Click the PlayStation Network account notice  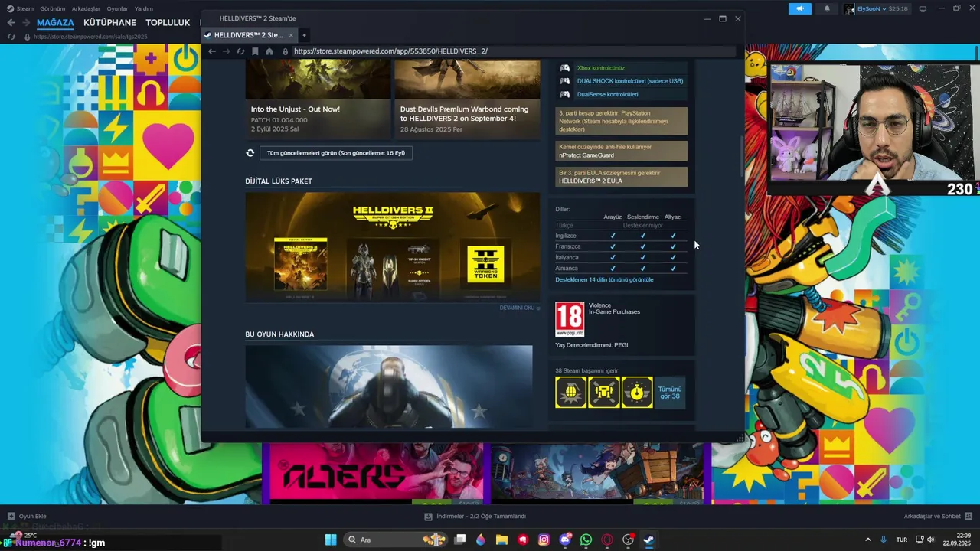point(622,121)
